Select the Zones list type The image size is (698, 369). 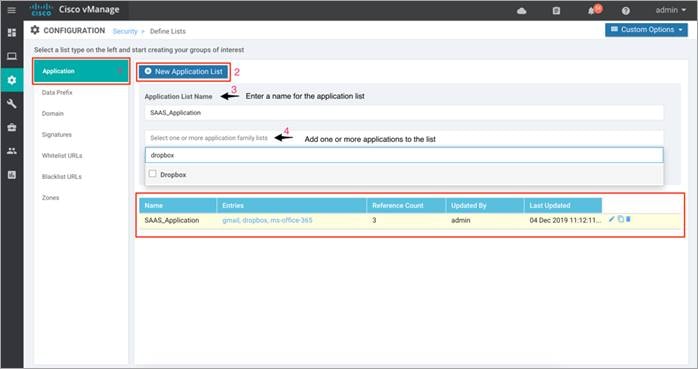pyautogui.click(x=50, y=198)
